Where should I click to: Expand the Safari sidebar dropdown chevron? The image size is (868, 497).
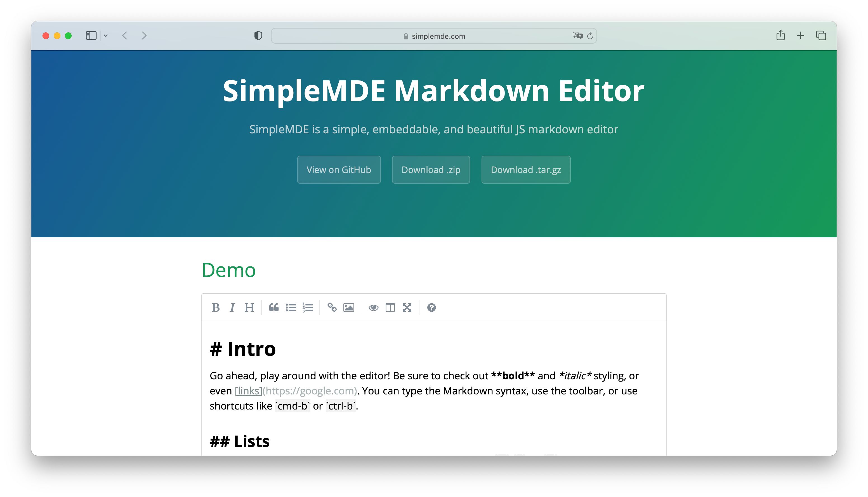click(106, 36)
